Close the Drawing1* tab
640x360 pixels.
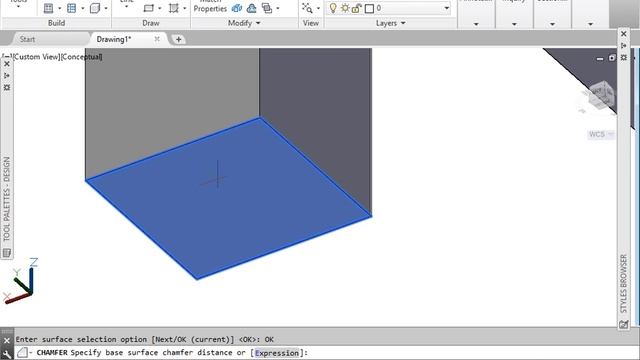pos(157,39)
